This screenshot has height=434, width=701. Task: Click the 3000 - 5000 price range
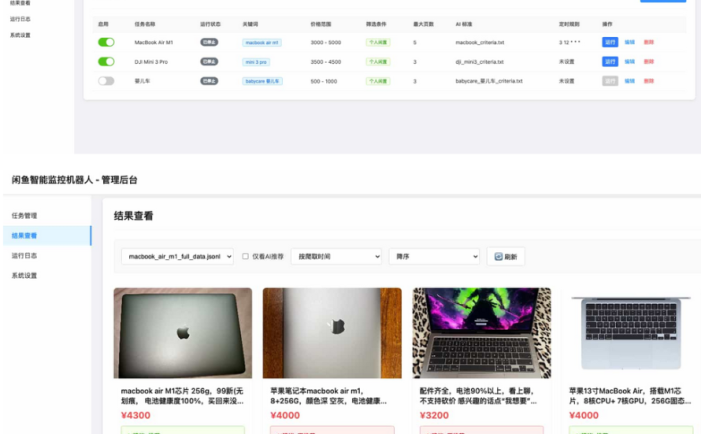325,42
